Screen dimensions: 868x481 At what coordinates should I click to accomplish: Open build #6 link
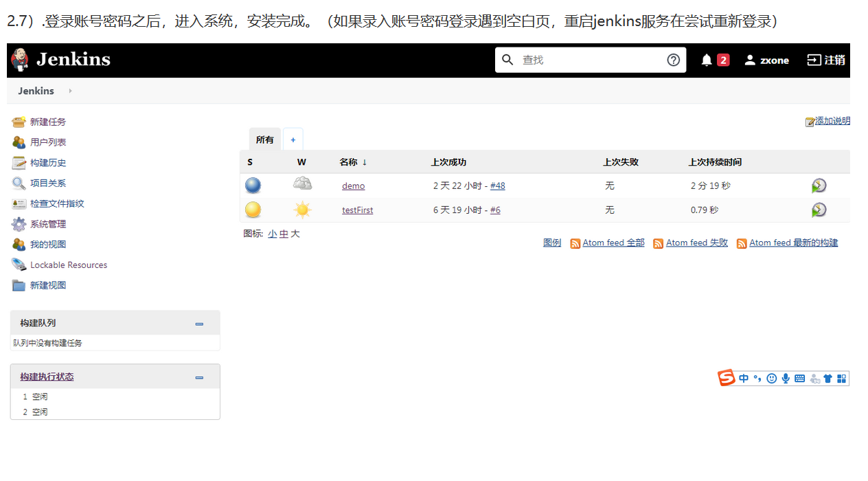pyautogui.click(x=495, y=210)
